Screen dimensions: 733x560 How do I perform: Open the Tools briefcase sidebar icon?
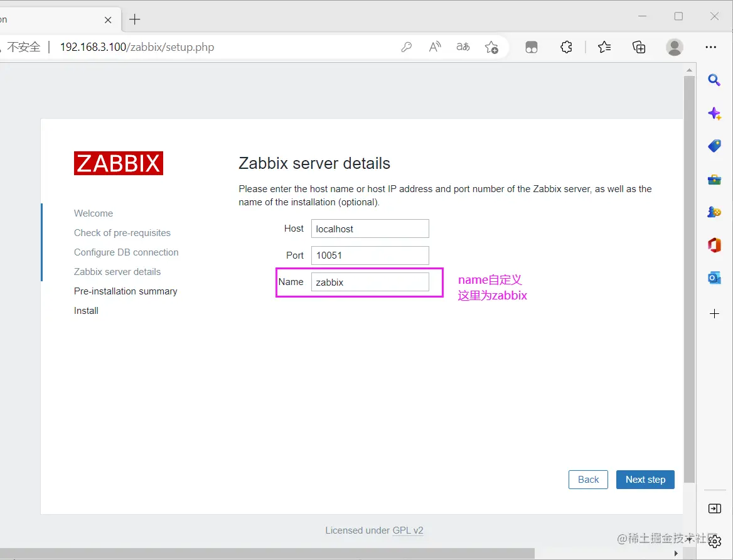[714, 180]
